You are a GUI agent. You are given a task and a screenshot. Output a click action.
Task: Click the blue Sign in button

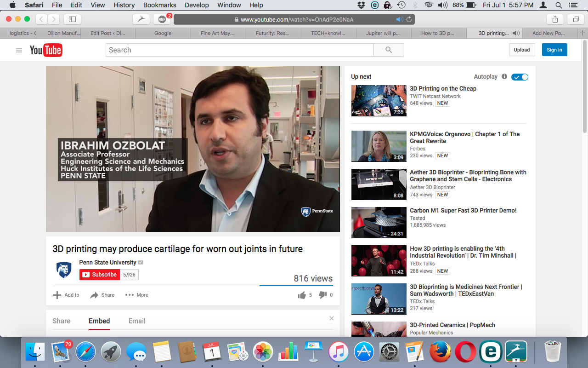[554, 50]
